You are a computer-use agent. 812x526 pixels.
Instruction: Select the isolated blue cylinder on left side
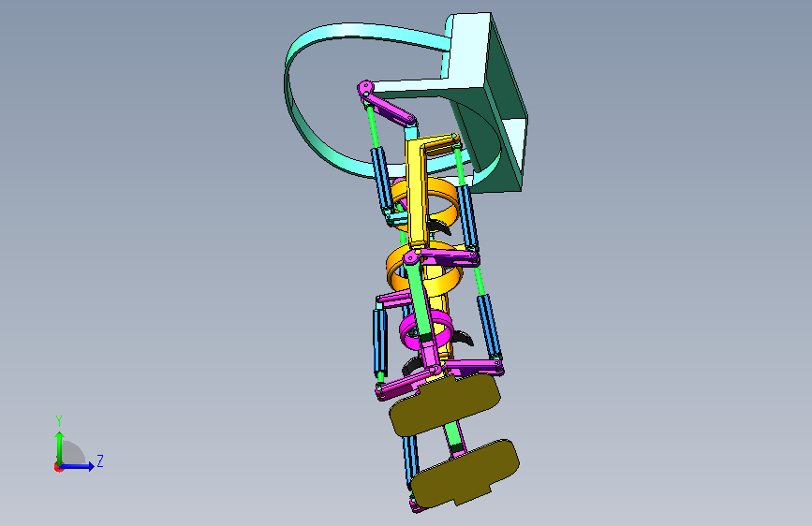(379, 342)
